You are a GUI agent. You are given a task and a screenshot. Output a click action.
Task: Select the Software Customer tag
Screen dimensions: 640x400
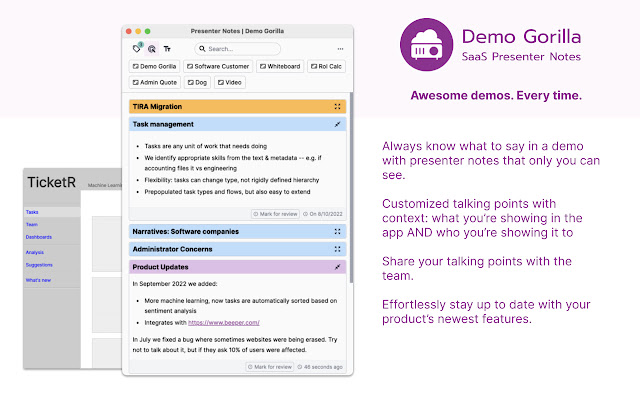(218, 66)
